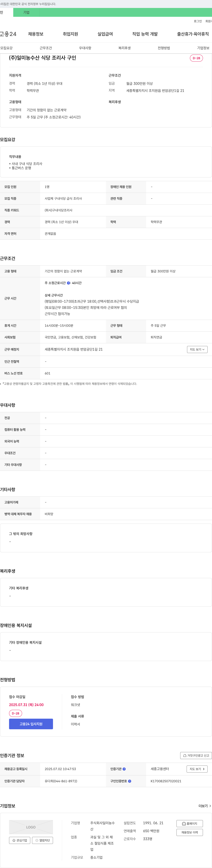Select the bus route number 601
The image size is (212, 868).
[47, 373]
